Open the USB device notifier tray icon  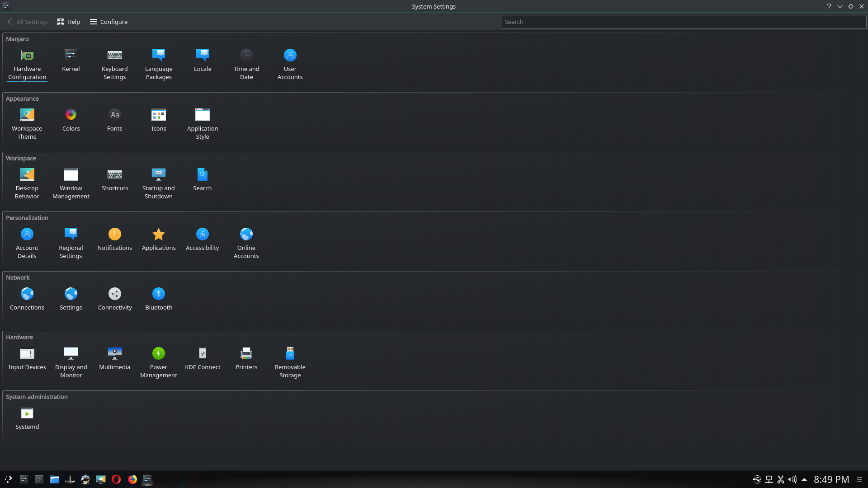(757, 479)
